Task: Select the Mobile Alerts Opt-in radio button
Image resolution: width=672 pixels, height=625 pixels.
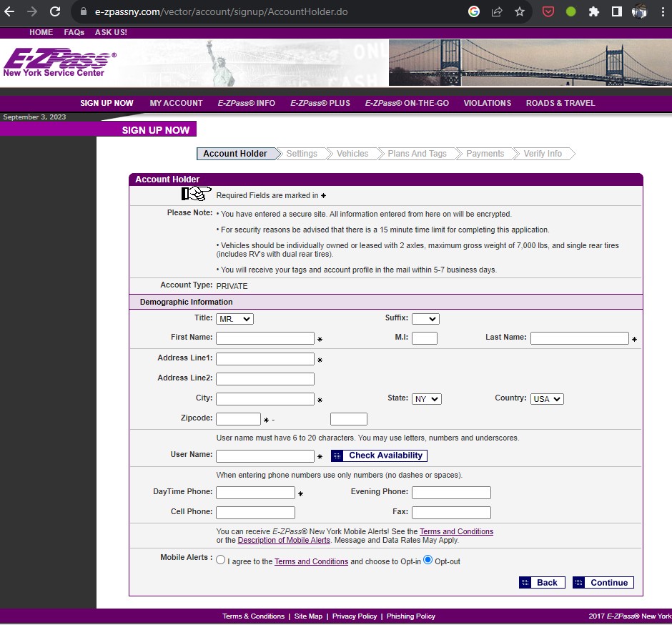Action: click(x=221, y=560)
